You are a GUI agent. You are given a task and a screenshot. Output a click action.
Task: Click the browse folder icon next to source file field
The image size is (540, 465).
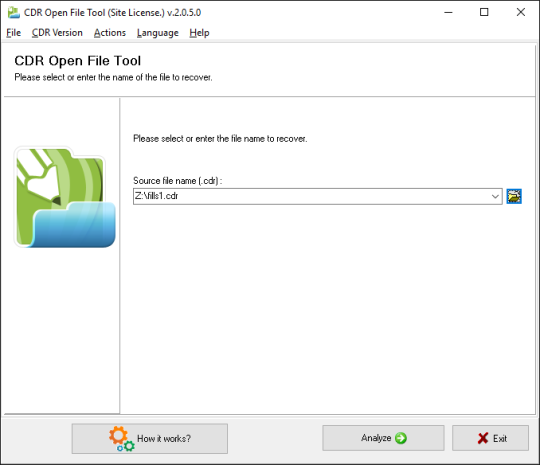(x=514, y=196)
